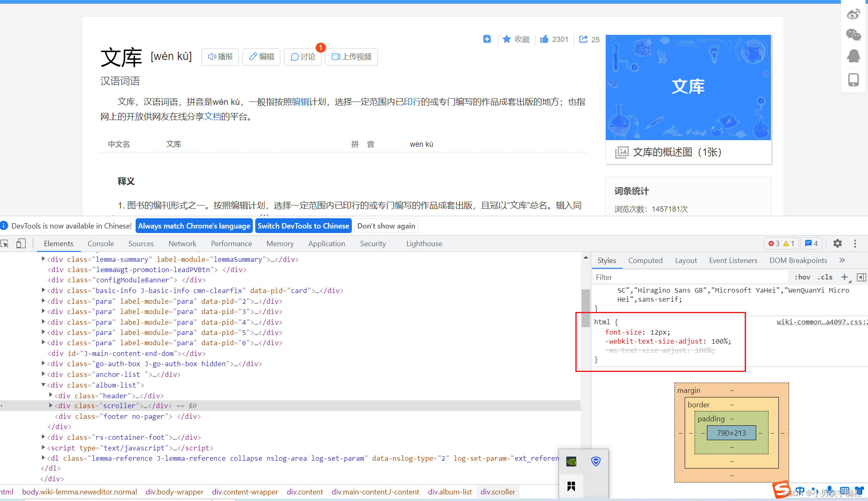Click the blue issues message counter
This screenshot has width=868, height=501.
(811, 244)
